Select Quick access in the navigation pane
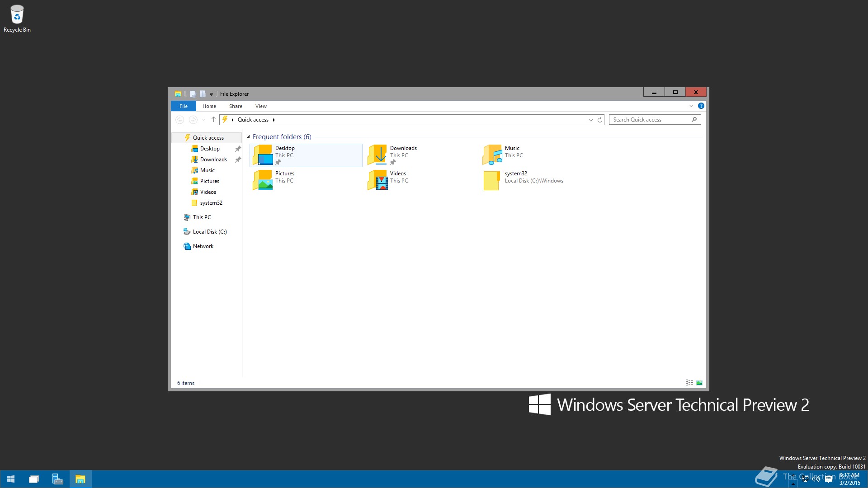Image resolution: width=868 pixels, height=488 pixels. pos(207,138)
